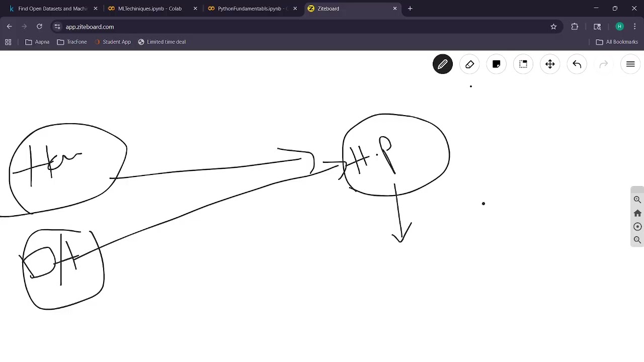Open the Ziteboard hamburger menu
The image size is (644, 362).
click(x=630, y=64)
